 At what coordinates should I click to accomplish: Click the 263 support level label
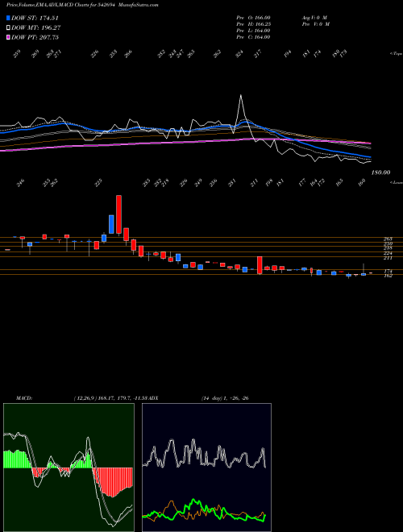(x=388, y=239)
